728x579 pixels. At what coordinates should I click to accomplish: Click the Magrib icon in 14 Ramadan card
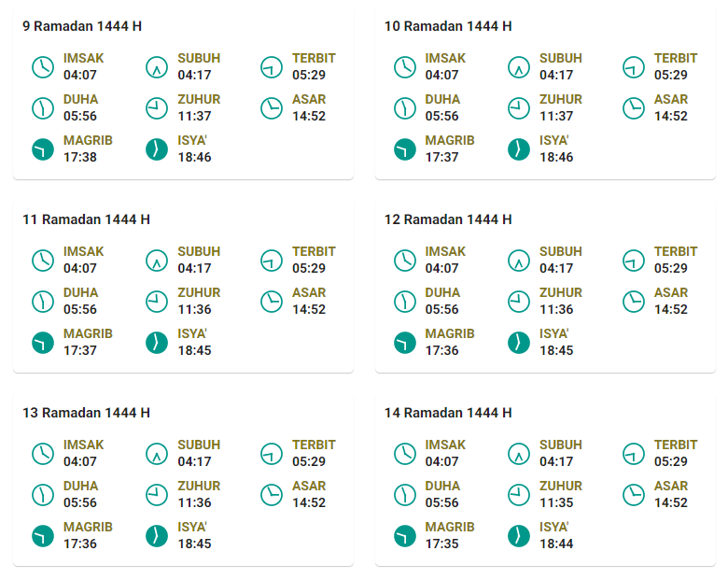point(405,536)
